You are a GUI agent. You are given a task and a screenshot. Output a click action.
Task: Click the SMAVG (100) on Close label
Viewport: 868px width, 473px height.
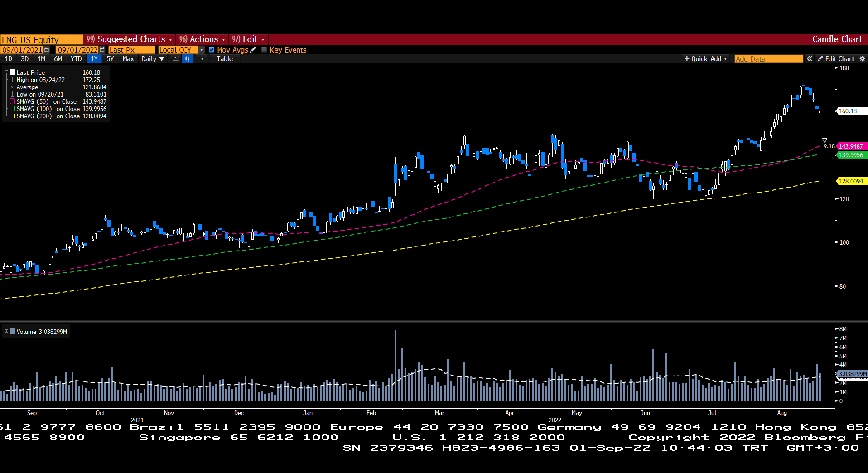48,109
